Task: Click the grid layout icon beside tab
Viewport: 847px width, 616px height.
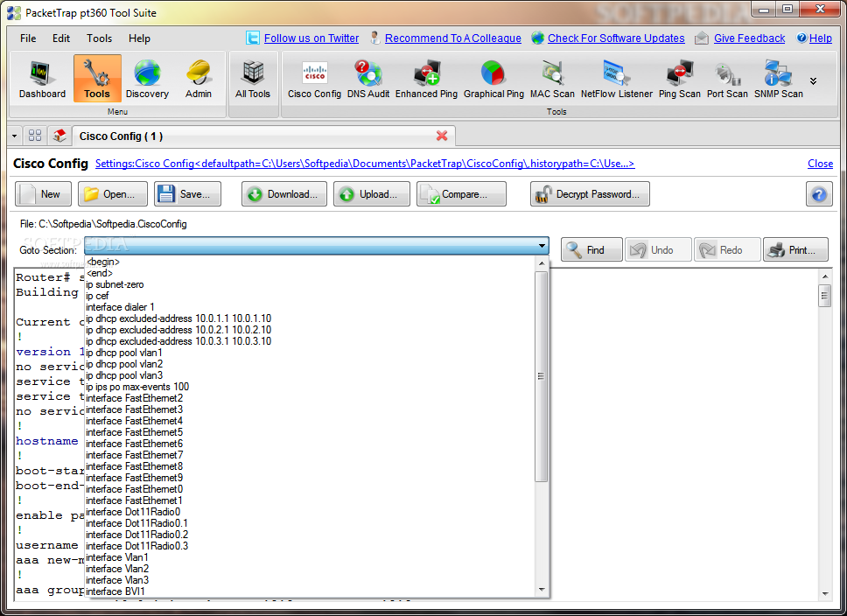Action: [x=35, y=135]
